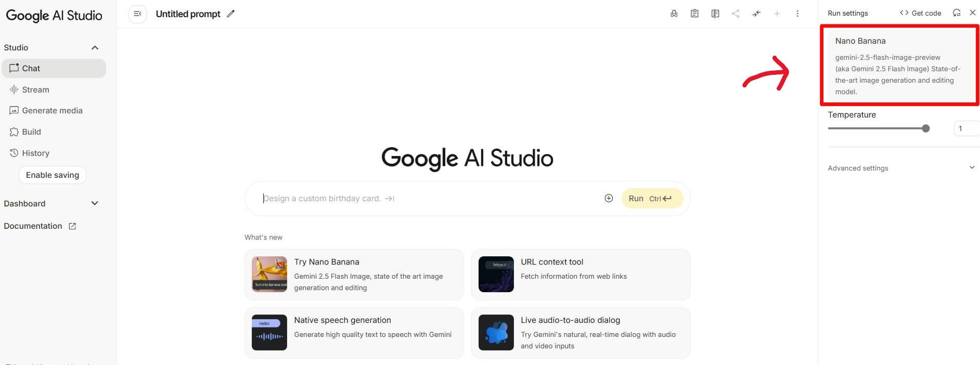Enable incognito temporary chat mode
980x365 pixels.
(x=674, y=14)
